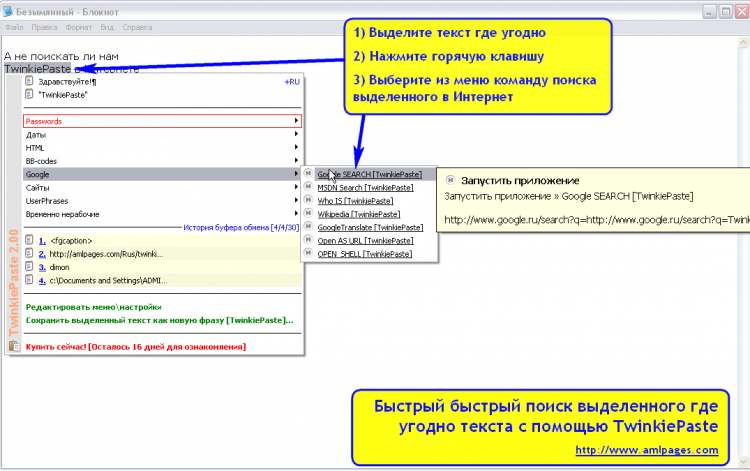This screenshot has height=471, width=750.
Task: Open the Файл menu
Action: (x=14, y=27)
